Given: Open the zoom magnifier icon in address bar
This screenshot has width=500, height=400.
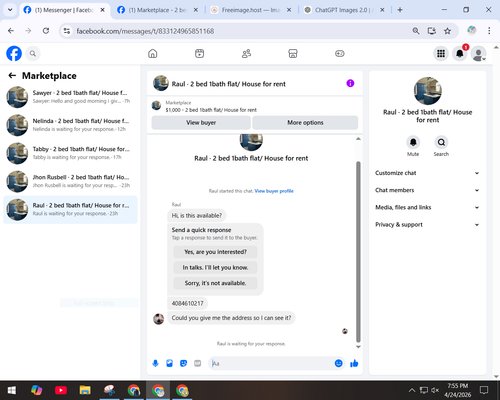Looking at the screenshot, I should (416, 31).
